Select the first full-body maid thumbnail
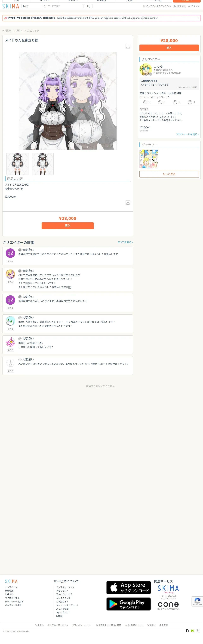Viewport: 203px width, 644px height. pos(18,164)
